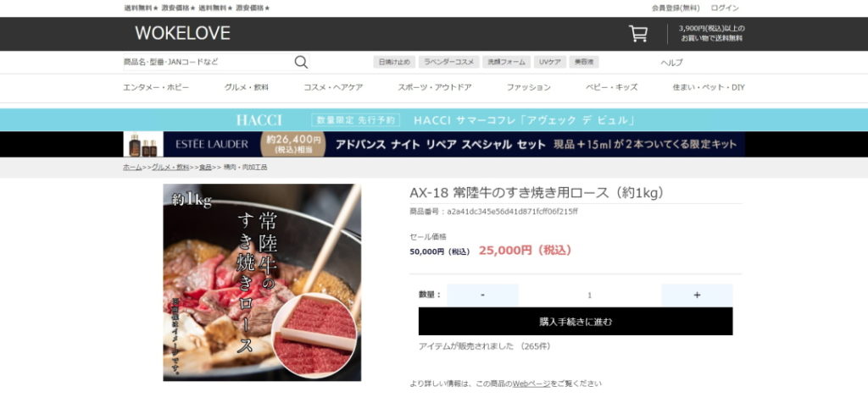Open the スポーツ・アウトドア category menu

435,87
